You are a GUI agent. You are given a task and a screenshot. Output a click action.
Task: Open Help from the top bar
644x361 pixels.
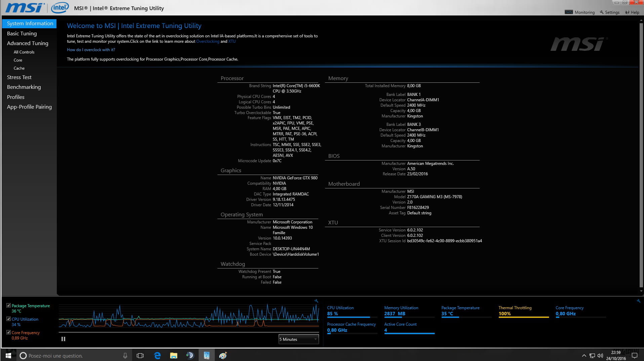coord(632,12)
